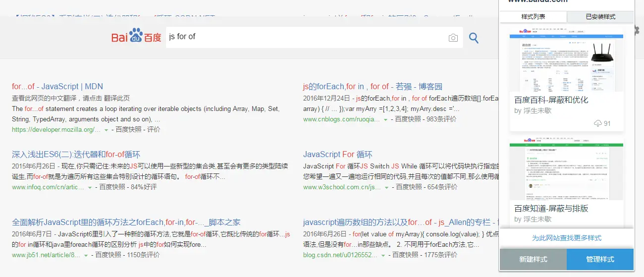Image resolution: width=644 pixels, height=277 pixels.
Task: Click '1775条评价' reviews link
Action: tap(440, 255)
